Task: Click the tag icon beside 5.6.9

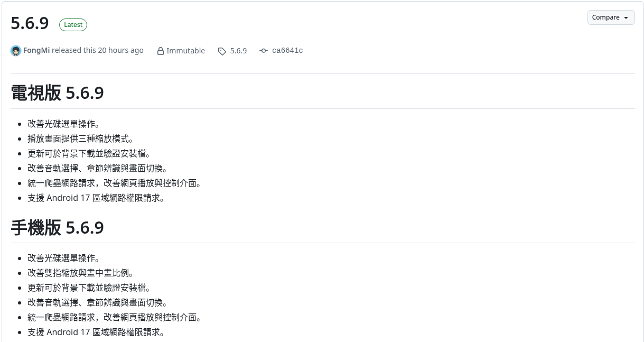Action: pyautogui.click(x=222, y=51)
